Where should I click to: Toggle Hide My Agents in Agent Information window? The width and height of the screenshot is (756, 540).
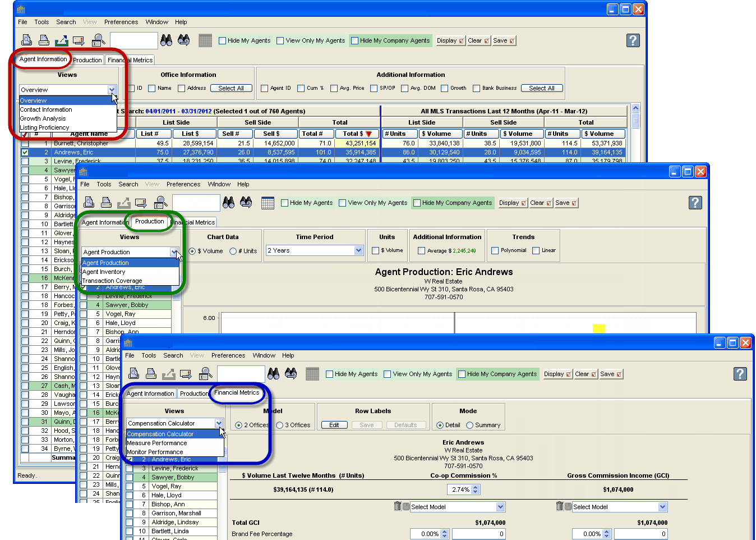click(223, 40)
